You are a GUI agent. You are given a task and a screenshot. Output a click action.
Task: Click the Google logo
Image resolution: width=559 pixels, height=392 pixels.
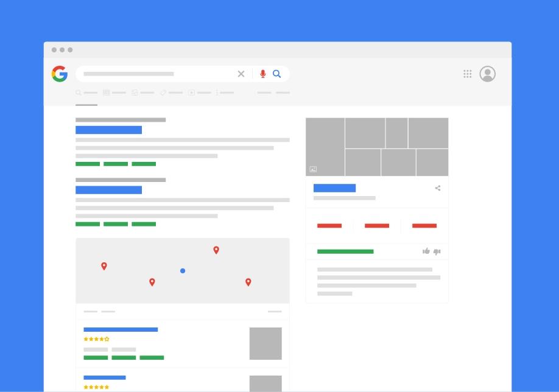60,74
